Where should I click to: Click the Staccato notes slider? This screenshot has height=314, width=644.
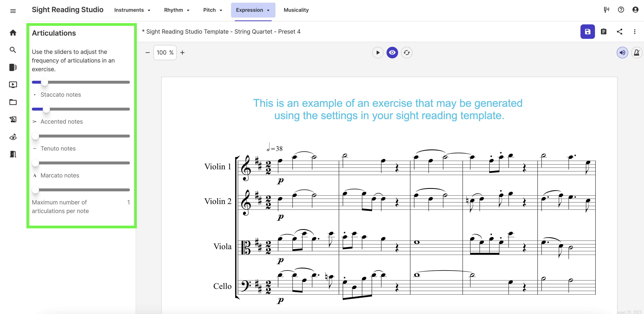tap(81, 82)
